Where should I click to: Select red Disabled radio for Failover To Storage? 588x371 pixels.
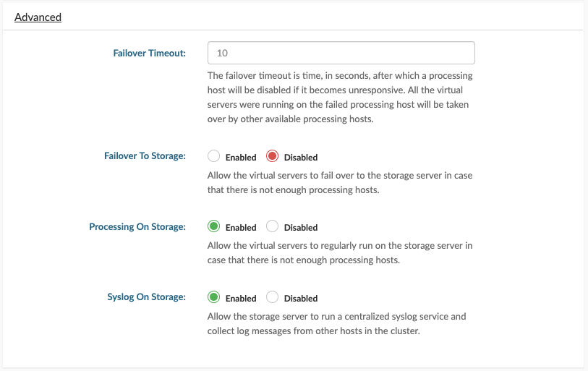[x=272, y=156]
